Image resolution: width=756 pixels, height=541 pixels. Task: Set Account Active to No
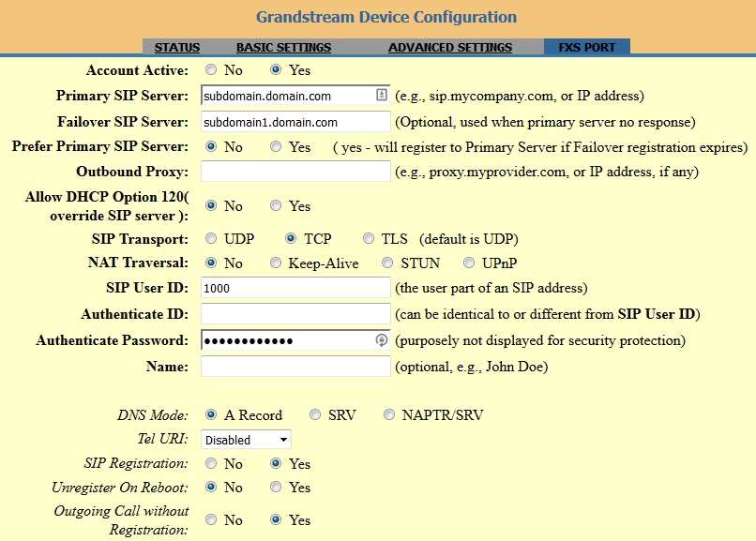pyautogui.click(x=211, y=70)
